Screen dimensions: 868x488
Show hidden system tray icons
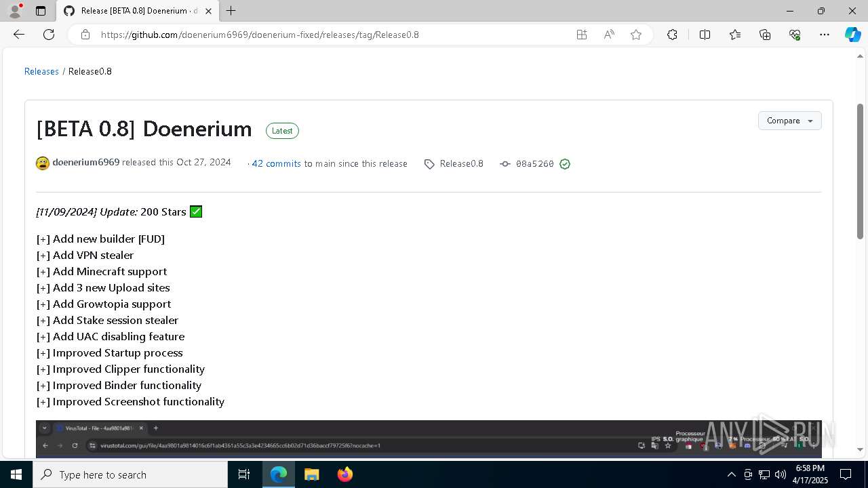click(731, 474)
